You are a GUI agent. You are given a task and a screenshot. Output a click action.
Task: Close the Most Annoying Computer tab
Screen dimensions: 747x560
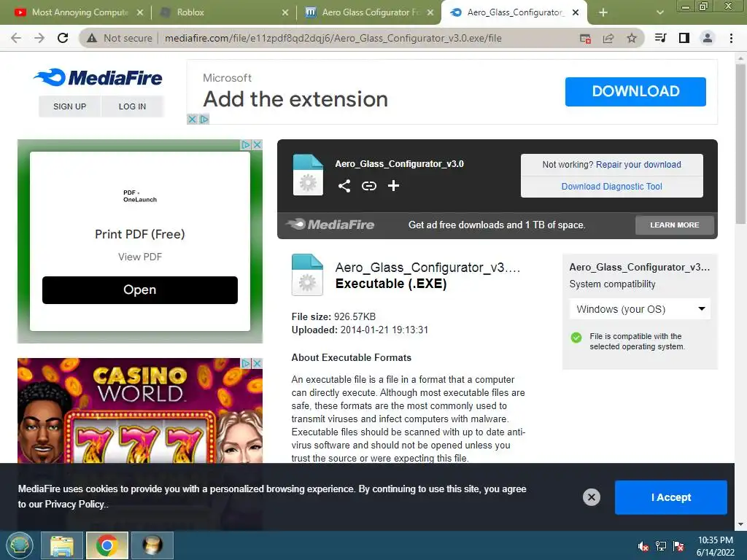point(140,12)
